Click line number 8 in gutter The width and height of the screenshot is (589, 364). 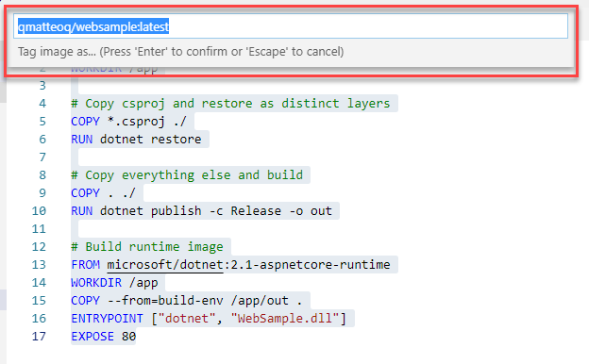pos(42,174)
